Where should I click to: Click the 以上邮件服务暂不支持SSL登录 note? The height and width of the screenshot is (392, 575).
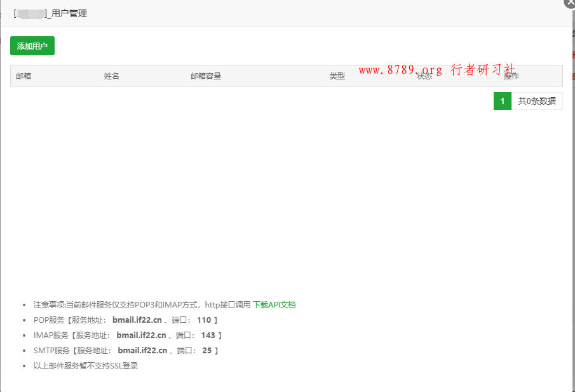click(86, 365)
